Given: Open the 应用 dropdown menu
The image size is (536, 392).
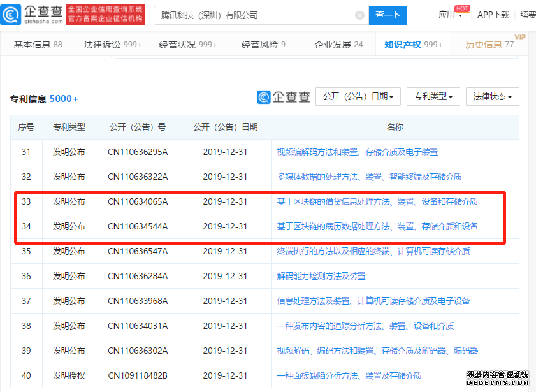Looking at the screenshot, I should (450, 15).
